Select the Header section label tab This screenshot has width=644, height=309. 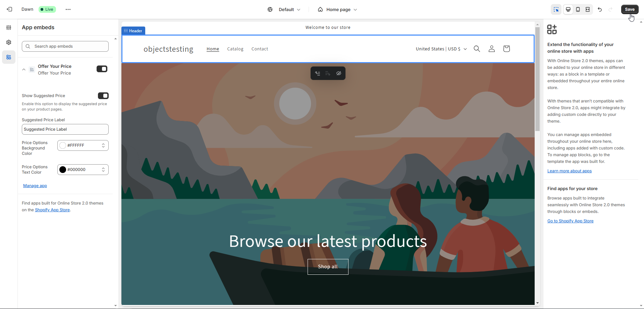[133, 31]
